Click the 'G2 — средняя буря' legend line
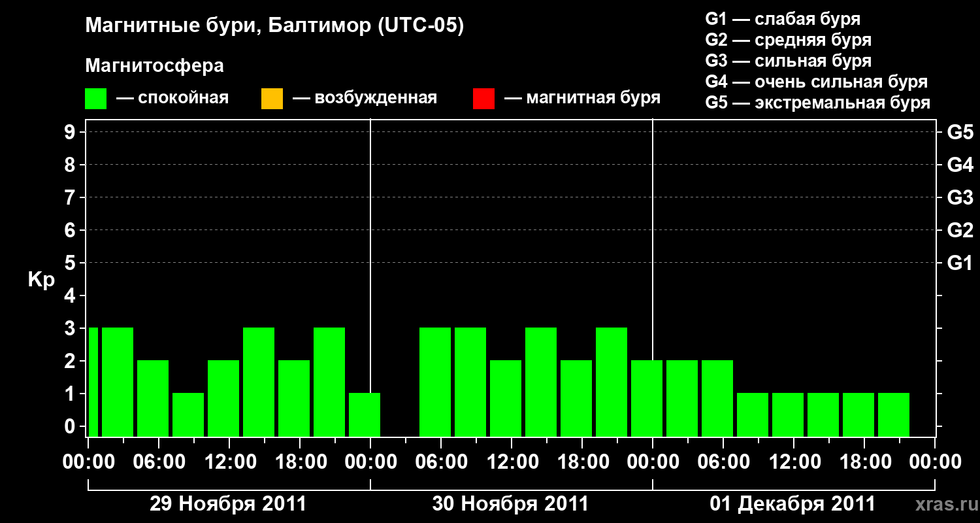This screenshot has height=523, width=980. (x=788, y=40)
